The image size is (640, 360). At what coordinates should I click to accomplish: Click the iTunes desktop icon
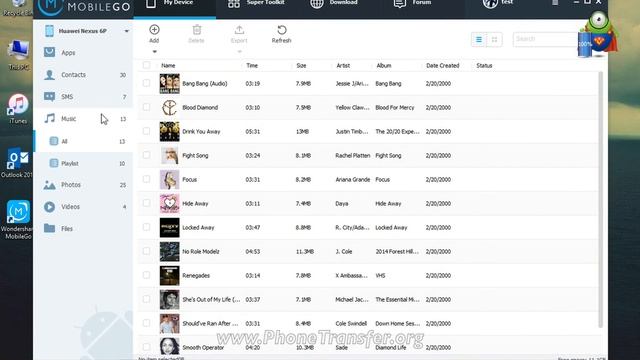point(18,108)
